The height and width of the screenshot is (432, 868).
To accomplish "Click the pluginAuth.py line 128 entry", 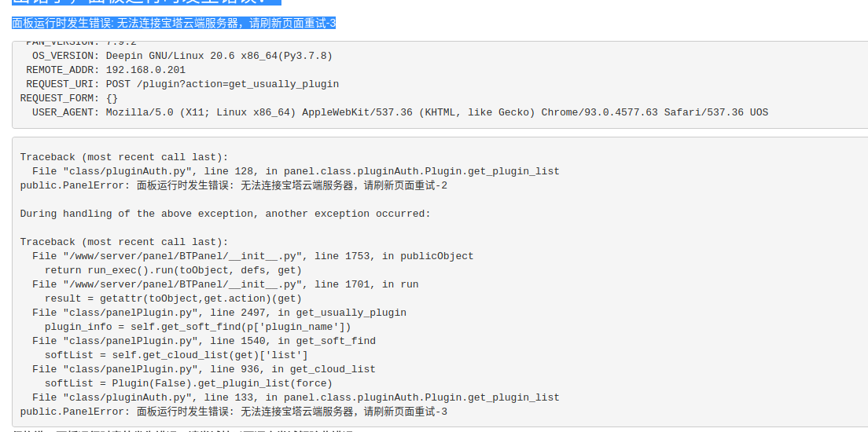I will point(296,171).
